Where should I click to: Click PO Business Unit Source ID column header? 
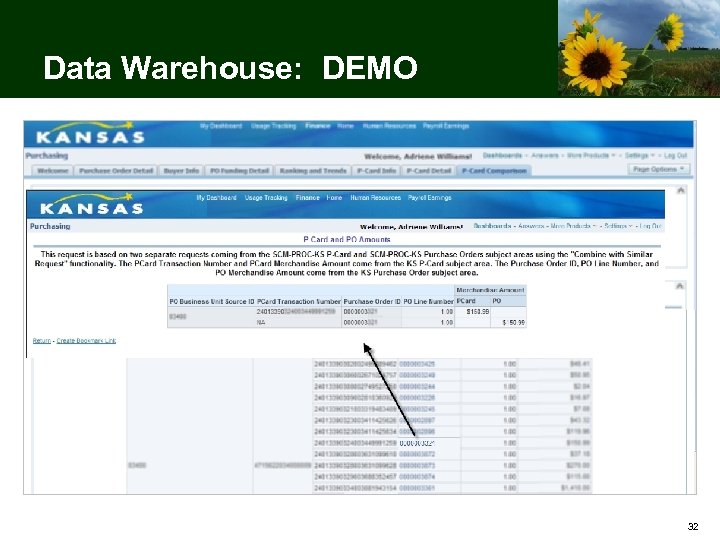pyautogui.click(x=212, y=301)
